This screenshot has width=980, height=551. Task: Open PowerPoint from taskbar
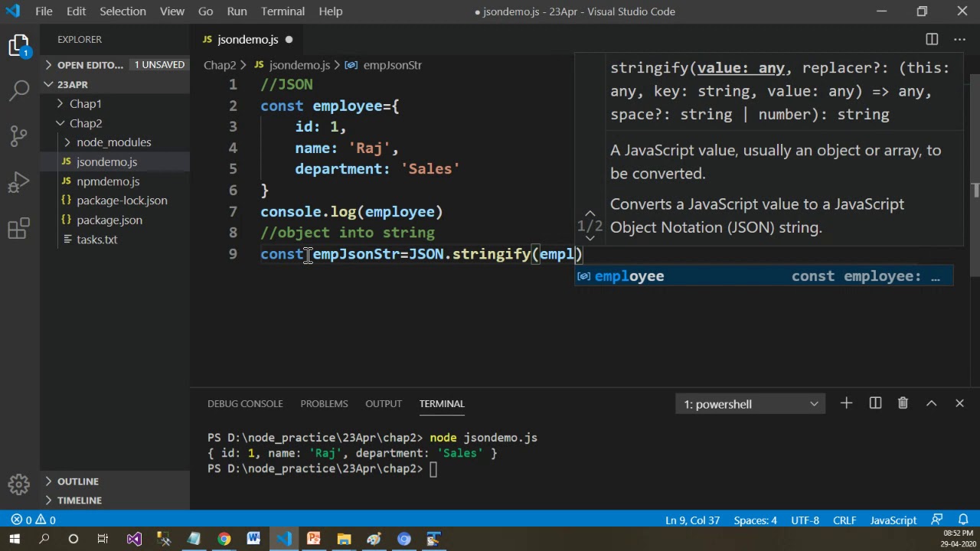313,540
